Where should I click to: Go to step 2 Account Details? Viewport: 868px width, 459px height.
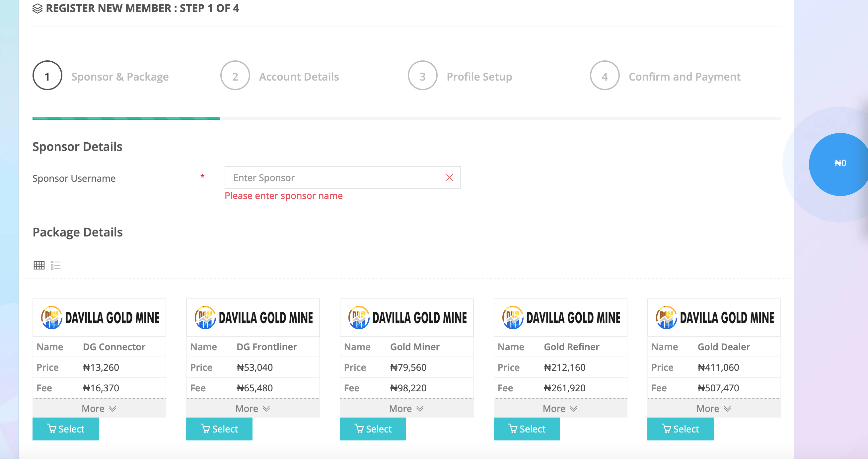click(x=280, y=75)
